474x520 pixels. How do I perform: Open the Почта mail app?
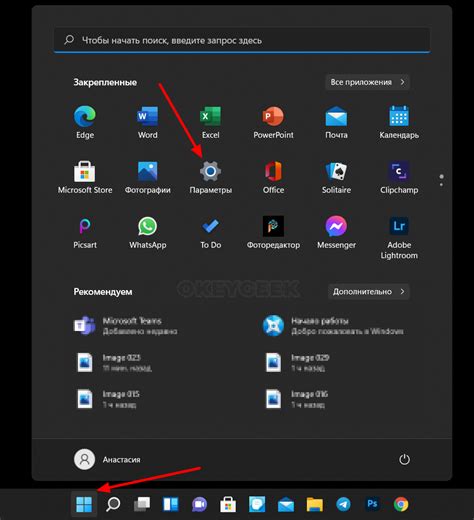(x=336, y=122)
